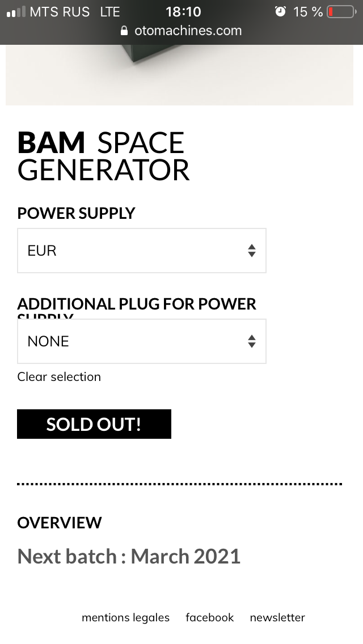Tap the LTE network indicator

(x=110, y=12)
